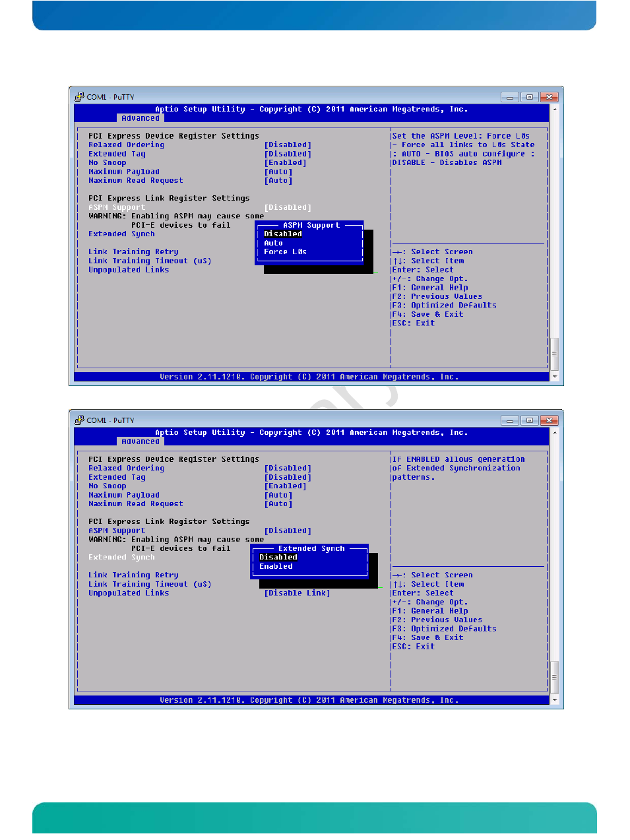This screenshot has width=630, height=840.
Task: Click F2: Previous Values in upper window
Action: 437,296
